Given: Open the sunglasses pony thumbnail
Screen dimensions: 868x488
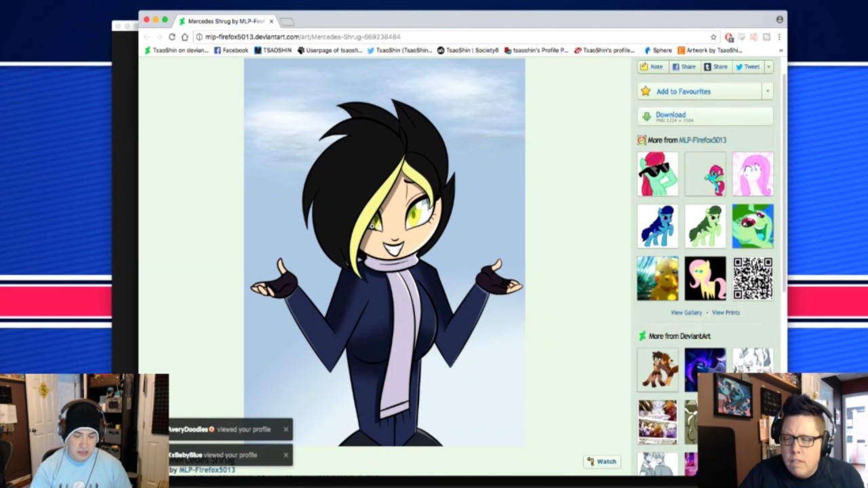Looking at the screenshot, I should (658, 174).
